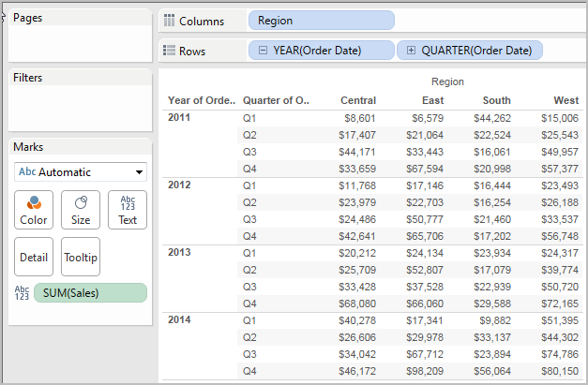
Task: Expand the QUARTER(Order Date) pill
Action: tap(411, 51)
